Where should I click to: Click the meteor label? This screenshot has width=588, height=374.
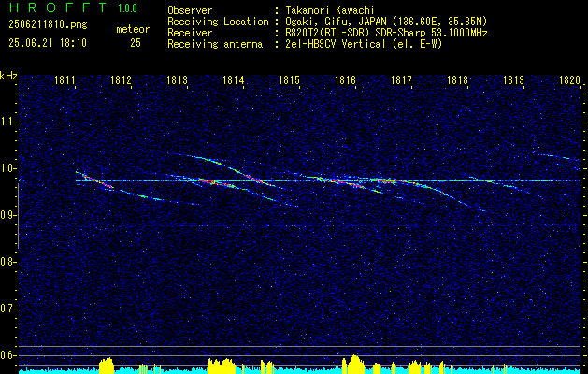(133, 29)
